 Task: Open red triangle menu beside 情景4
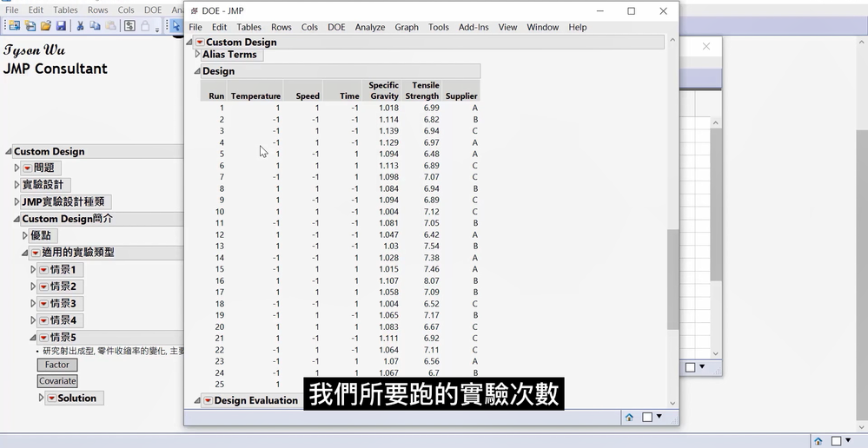click(43, 320)
